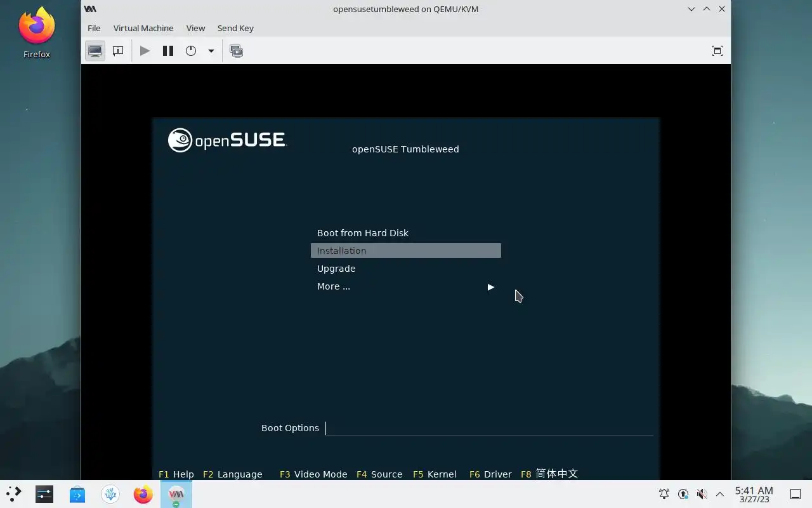Image resolution: width=812 pixels, height=508 pixels.
Task: Click the F8 简体中文 option
Action: point(549,474)
